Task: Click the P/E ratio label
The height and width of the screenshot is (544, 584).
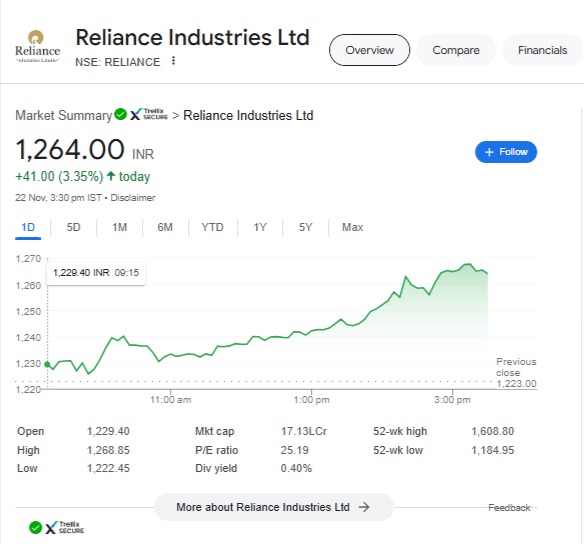Action: 216,450
